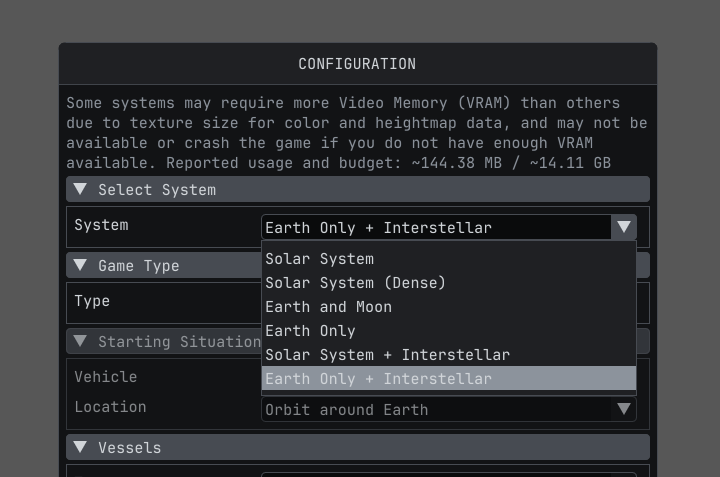Click the Vehicle row label
Image resolution: width=720 pixels, height=477 pixels.
coord(106,377)
